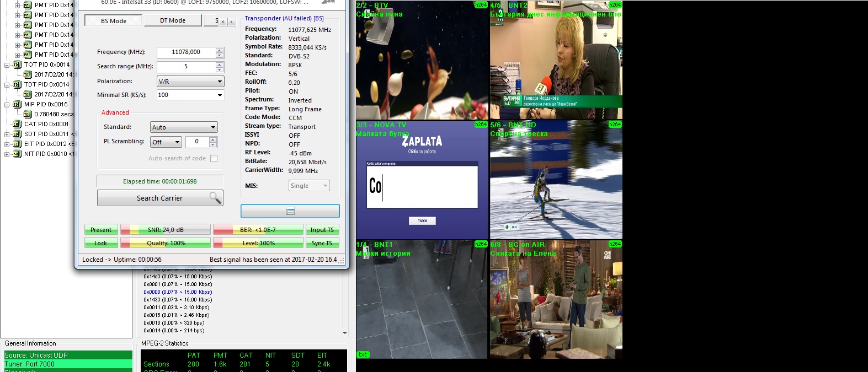Click the list icon button below MIS
Image resolution: width=868 pixels, height=372 pixels.
(290, 211)
